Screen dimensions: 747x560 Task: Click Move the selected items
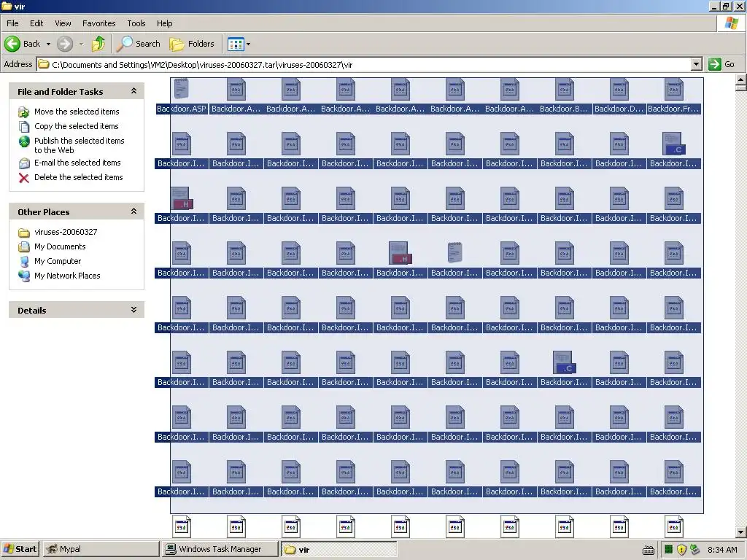(x=77, y=112)
